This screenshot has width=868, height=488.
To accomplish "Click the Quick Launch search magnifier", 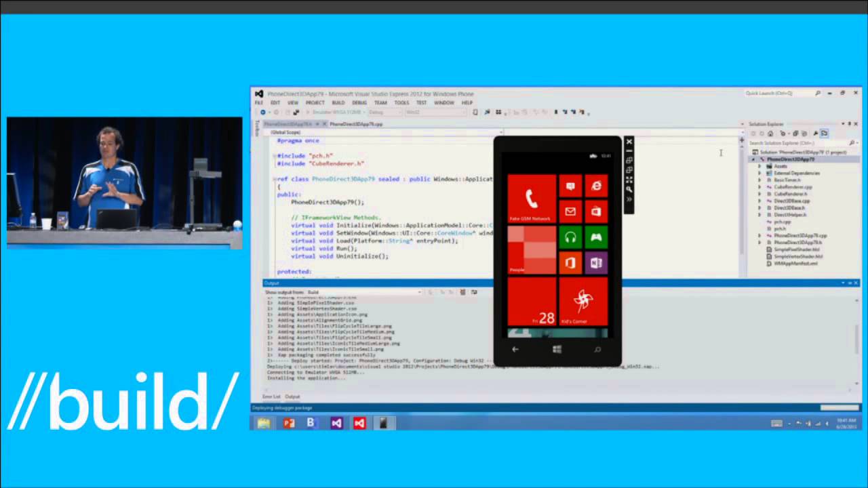I will click(818, 94).
